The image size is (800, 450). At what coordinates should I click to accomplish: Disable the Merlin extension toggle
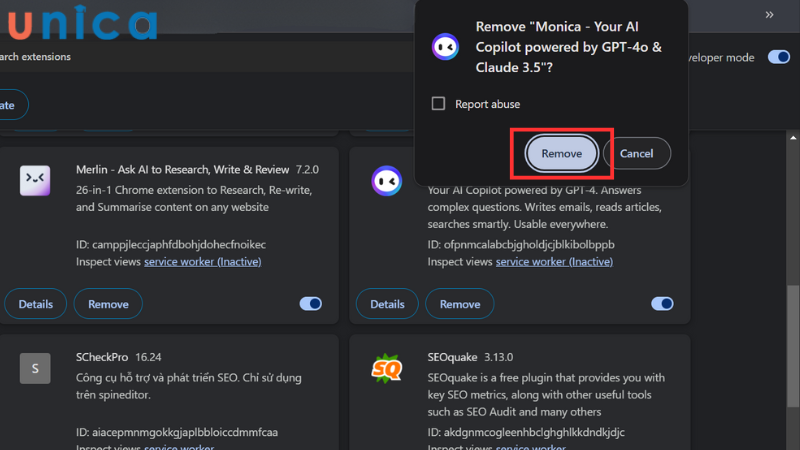click(310, 304)
